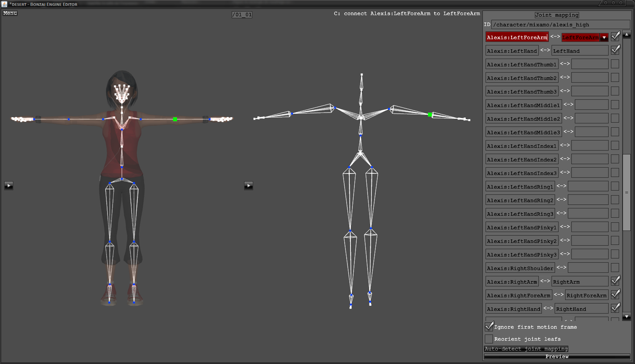
Task: Click the /01_01 label at the top
Action: 242,15
